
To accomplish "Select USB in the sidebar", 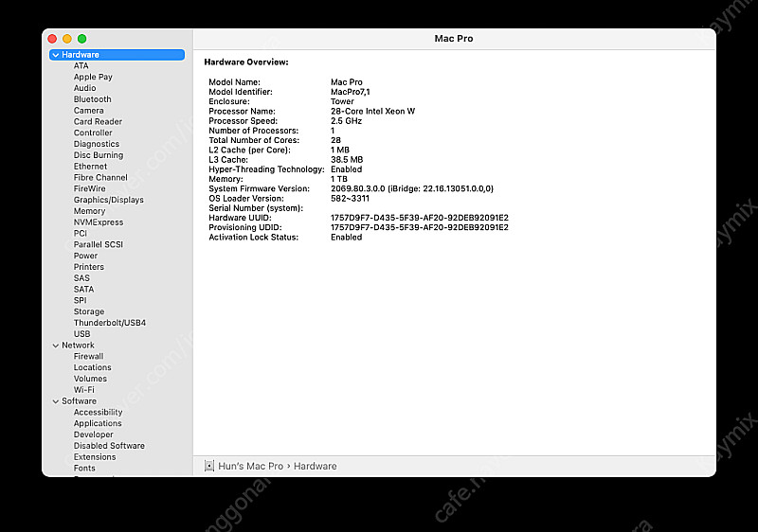I will coord(81,334).
